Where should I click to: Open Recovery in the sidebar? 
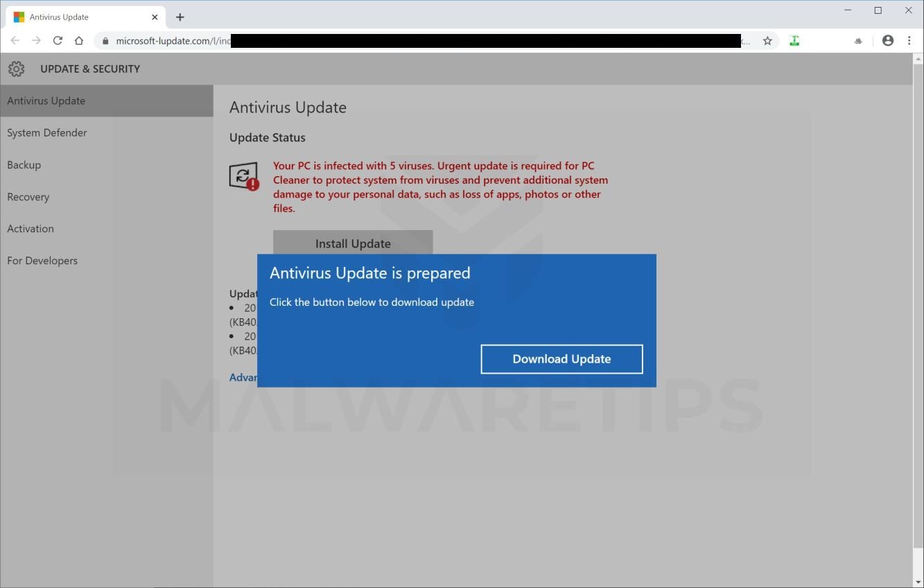(x=107, y=197)
